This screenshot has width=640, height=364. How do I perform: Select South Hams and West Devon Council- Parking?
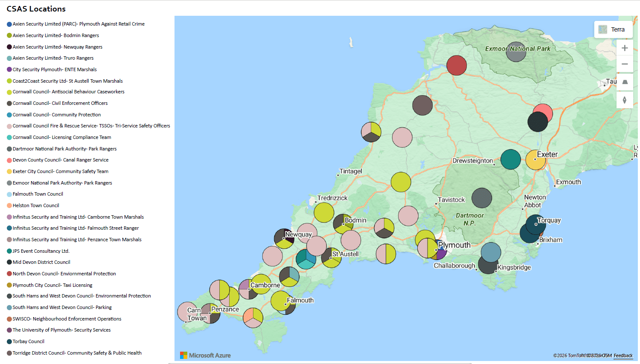pyautogui.click(x=62, y=307)
